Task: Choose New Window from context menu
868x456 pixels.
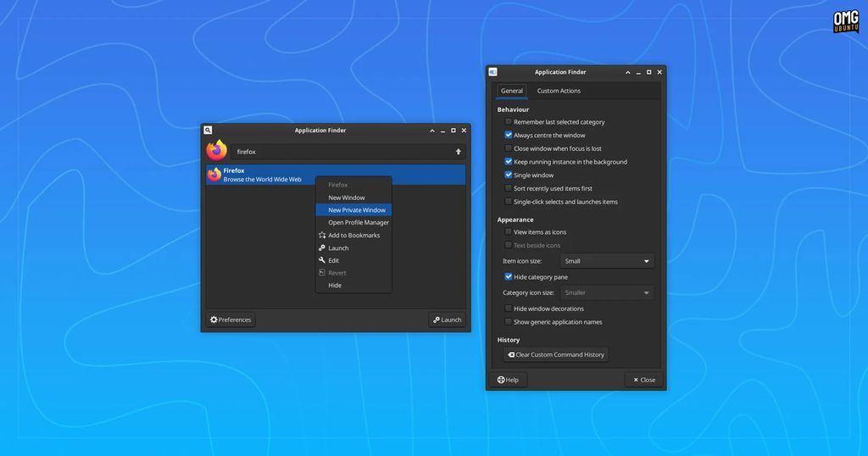Action: point(353,197)
